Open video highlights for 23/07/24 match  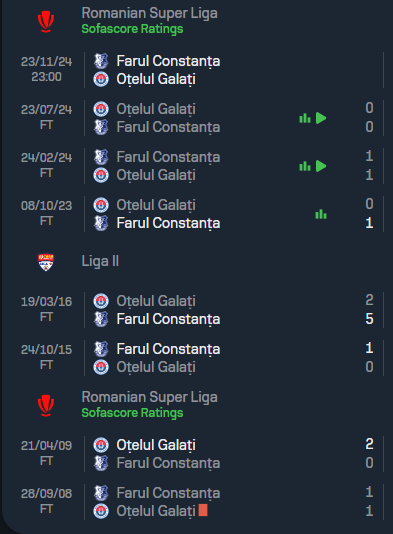321,118
